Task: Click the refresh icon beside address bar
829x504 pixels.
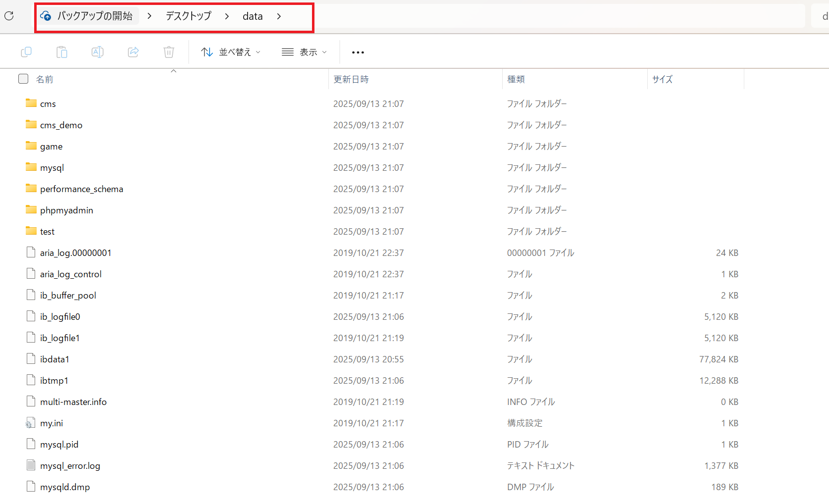Action: (x=9, y=16)
